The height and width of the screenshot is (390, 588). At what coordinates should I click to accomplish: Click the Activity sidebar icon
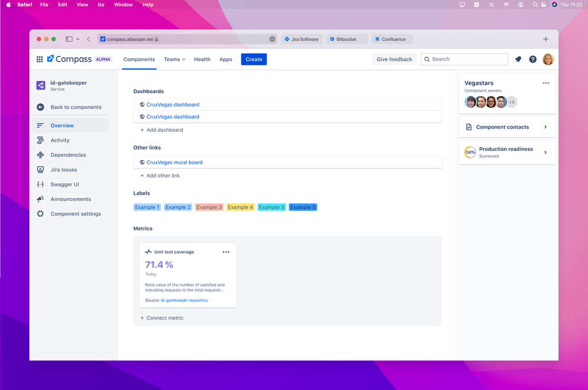click(40, 140)
